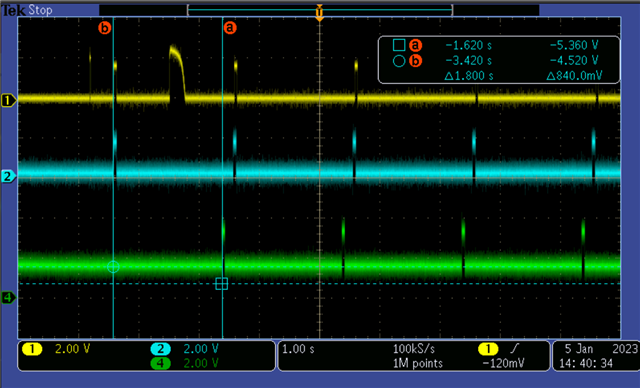Click the circle cursor icon in readout box

point(399,61)
